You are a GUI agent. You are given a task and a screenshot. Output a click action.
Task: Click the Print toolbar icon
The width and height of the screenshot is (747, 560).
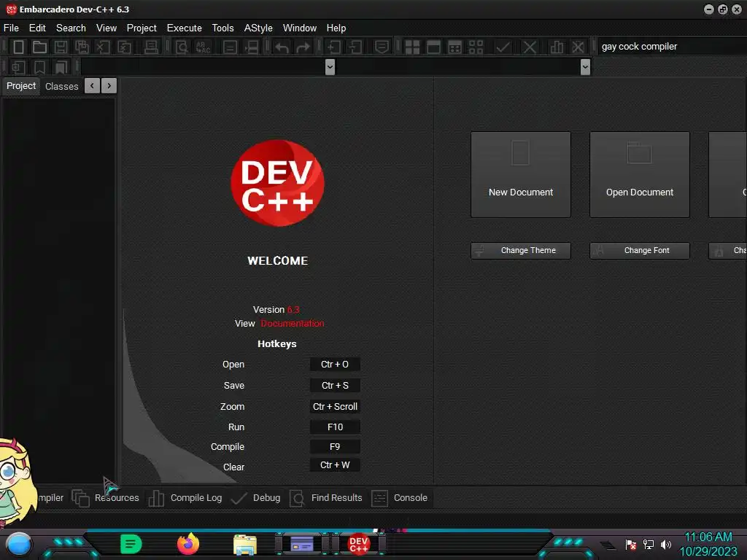(x=151, y=47)
